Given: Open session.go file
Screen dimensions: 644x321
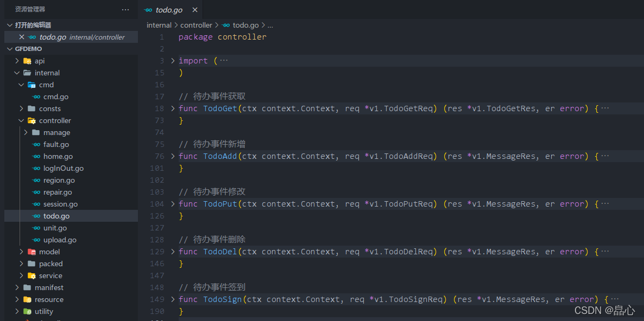Looking at the screenshot, I should coord(60,204).
